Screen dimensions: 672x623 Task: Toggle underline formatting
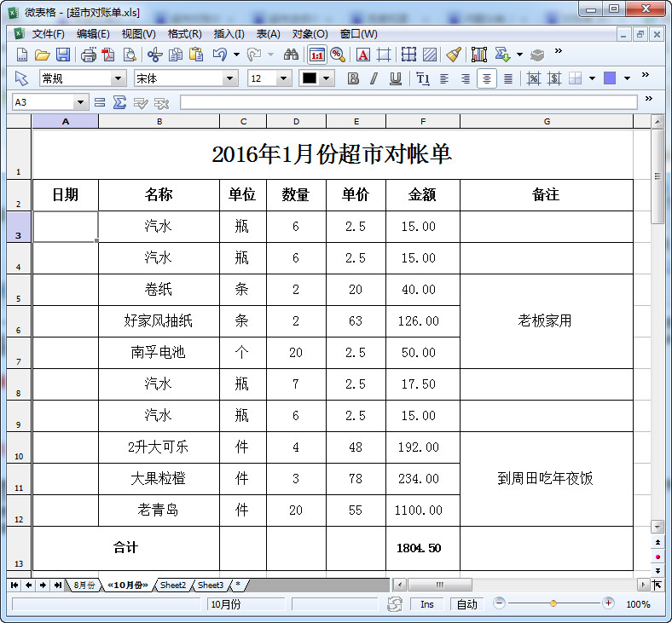point(395,78)
